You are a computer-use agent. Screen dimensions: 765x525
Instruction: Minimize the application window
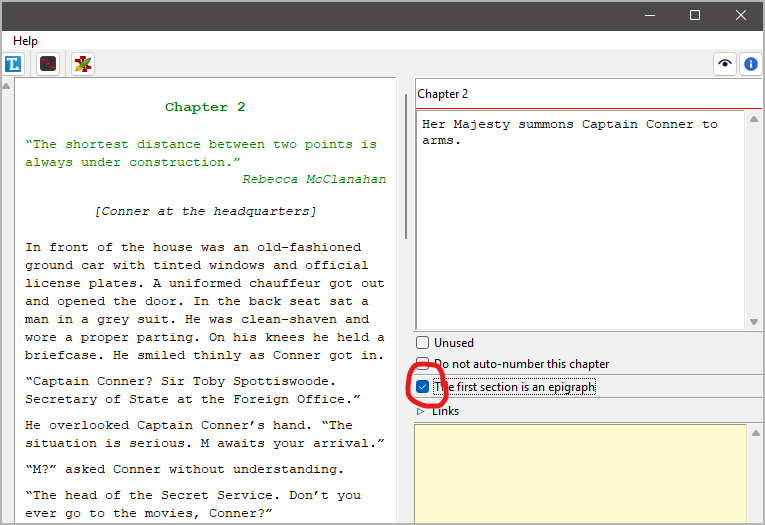[x=650, y=16]
